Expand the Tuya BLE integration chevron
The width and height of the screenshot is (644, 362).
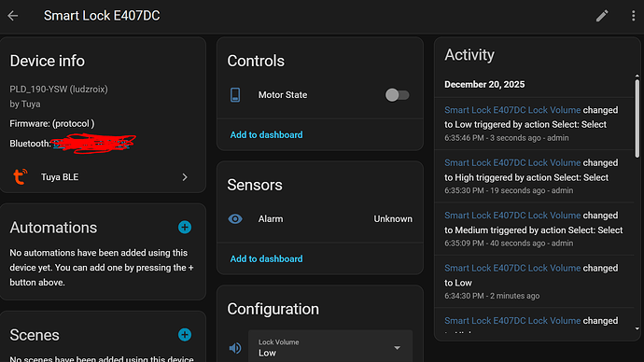point(185,177)
